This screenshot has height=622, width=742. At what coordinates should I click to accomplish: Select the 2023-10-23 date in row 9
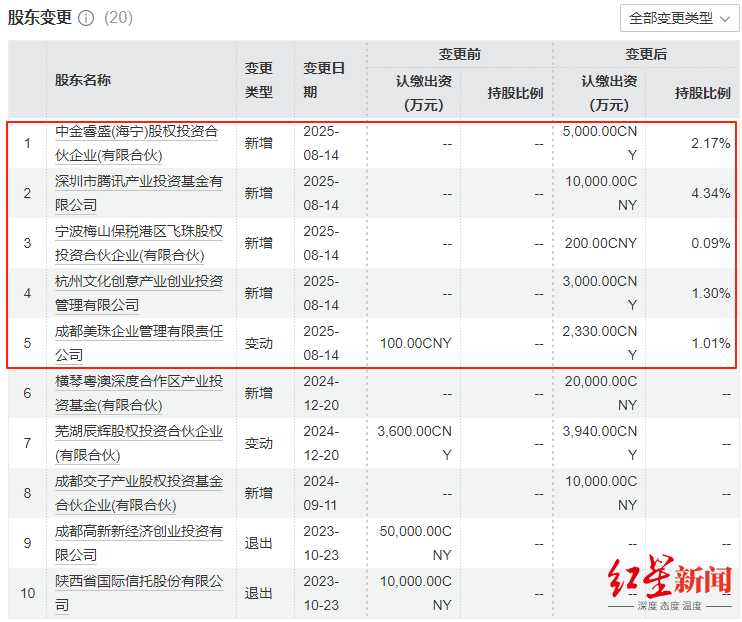click(321, 543)
